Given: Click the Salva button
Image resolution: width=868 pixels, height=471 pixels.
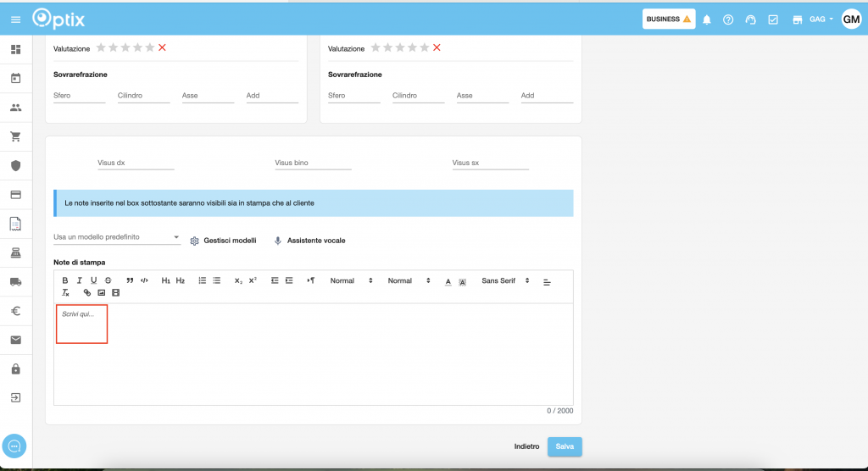Looking at the screenshot, I should 565,446.
